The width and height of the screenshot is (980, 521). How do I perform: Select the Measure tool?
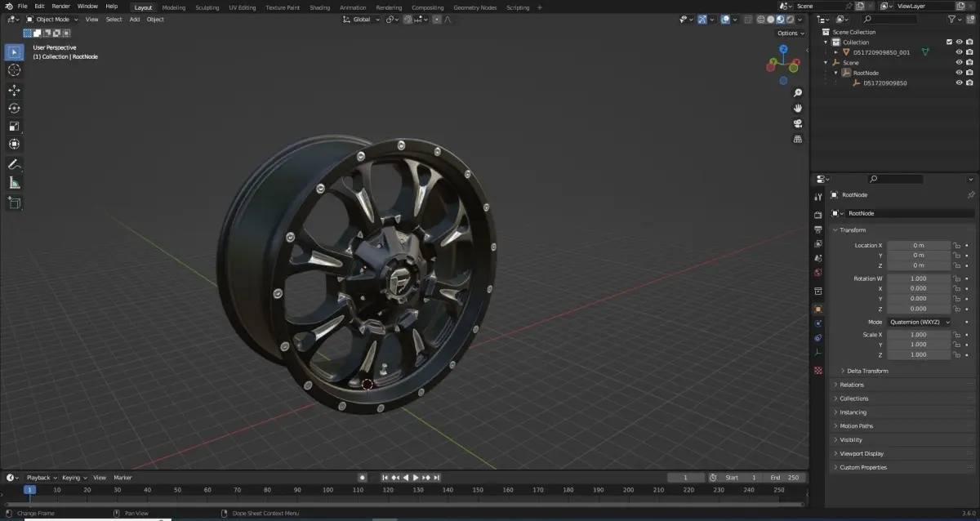point(14,182)
